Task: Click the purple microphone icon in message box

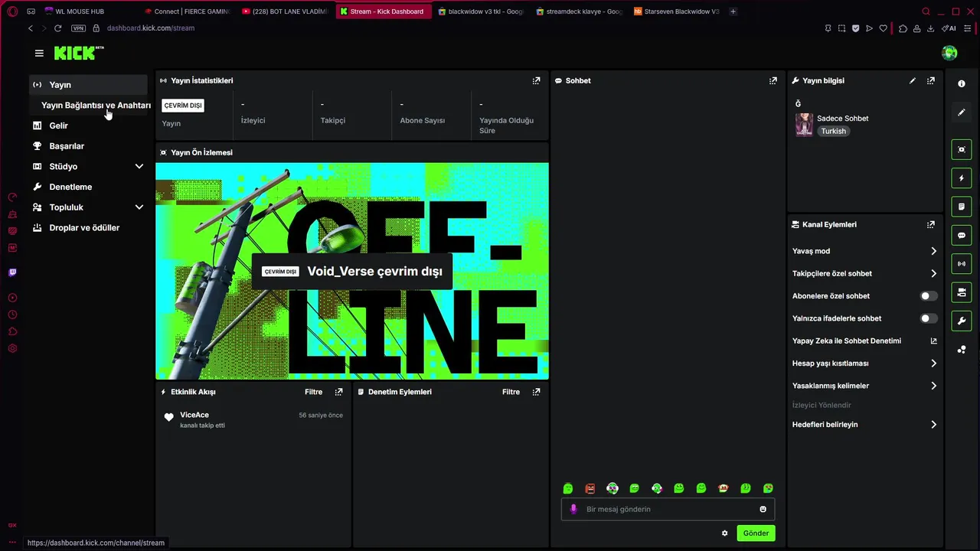Action: click(x=573, y=509)
